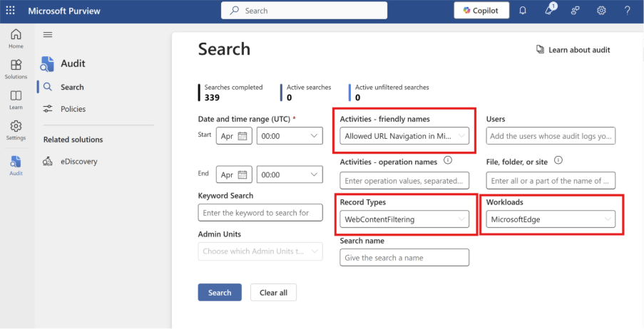644x329 pixels.
Task: Collapse the navigation hamburger menu
Action: pyautogui.click(x=48, y=35)
